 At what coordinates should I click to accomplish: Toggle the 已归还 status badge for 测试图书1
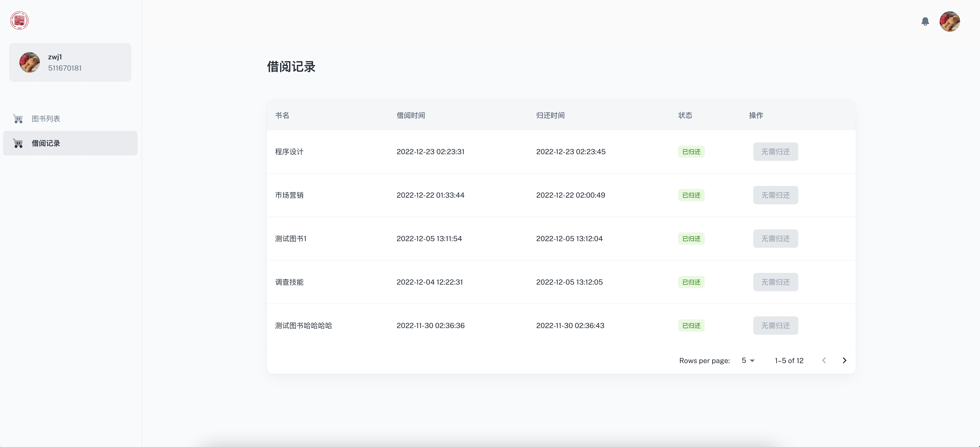click(x=691, y=238)
